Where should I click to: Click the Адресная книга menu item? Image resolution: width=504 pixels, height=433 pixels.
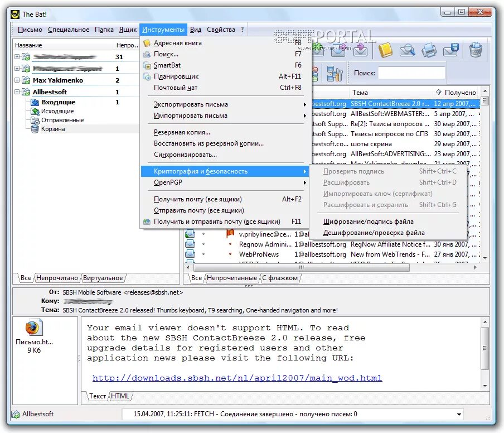click(224, 43)
